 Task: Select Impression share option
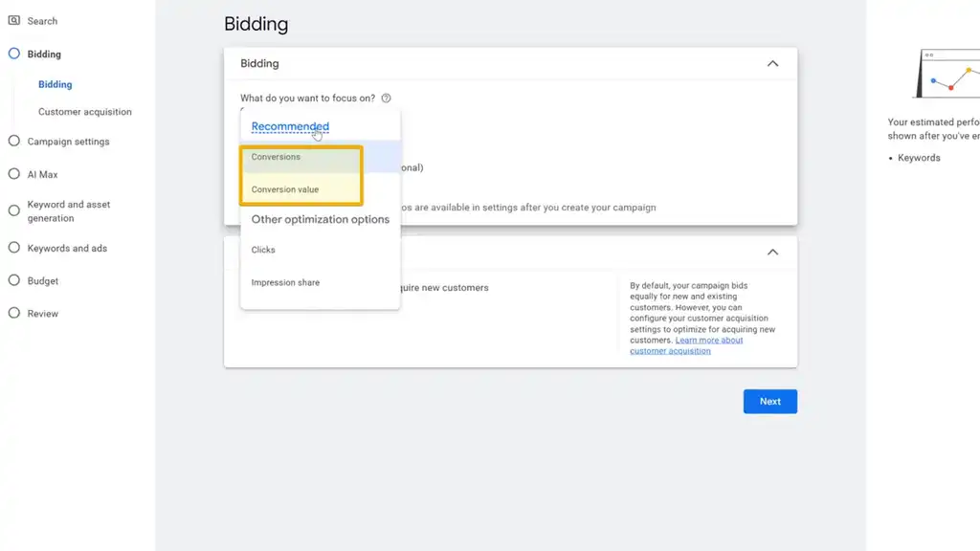tap(320, 282)
